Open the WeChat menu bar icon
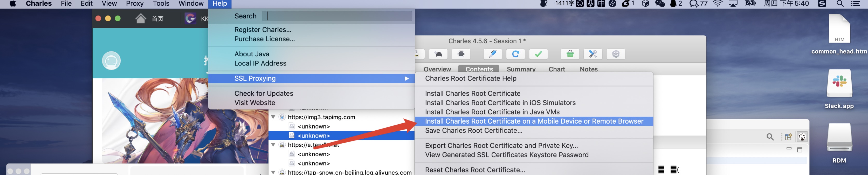Screen dimensions: 868x175 [x=660, y=4]
